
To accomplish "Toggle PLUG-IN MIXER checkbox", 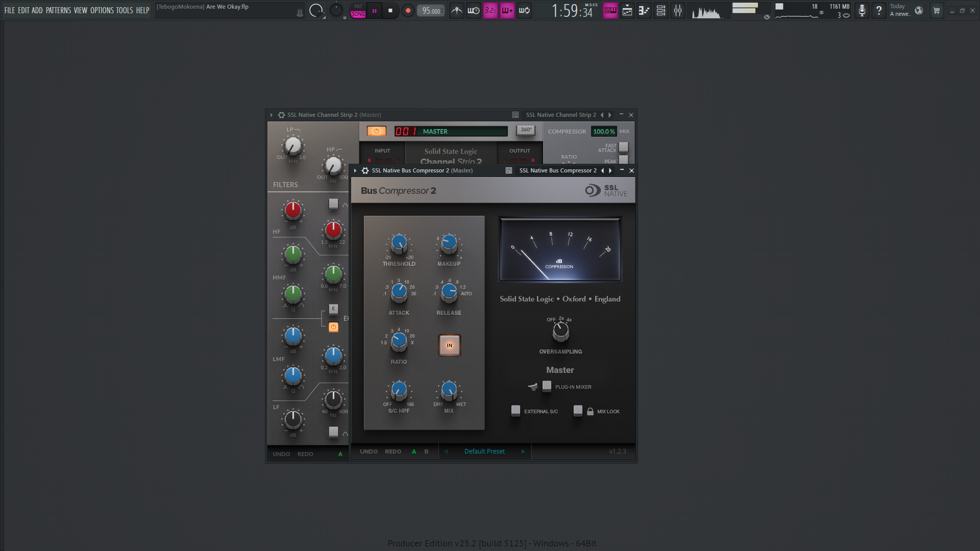I will (547, 386).
